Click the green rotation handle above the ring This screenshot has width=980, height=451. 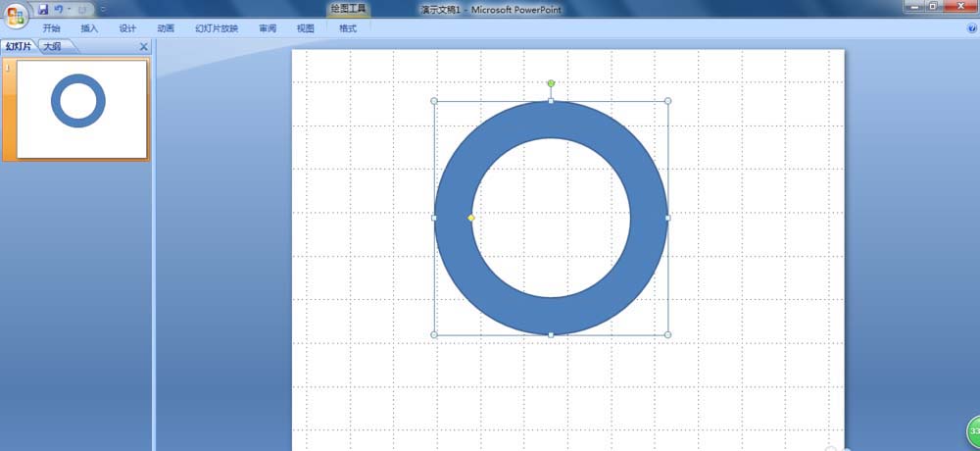click(551, 83)
